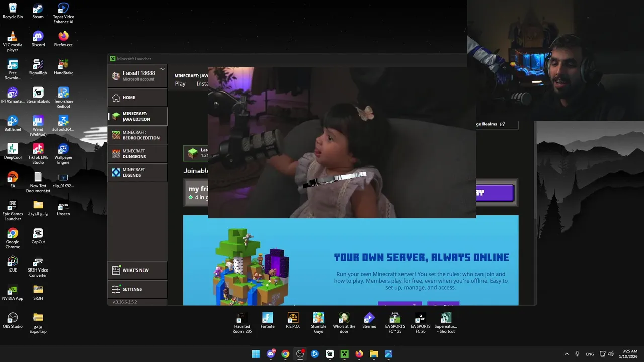Screen dimensions: 644x362
Task: Open the Steam desktop shortcut
Action: pyautogui.click(x=38, y=11)
